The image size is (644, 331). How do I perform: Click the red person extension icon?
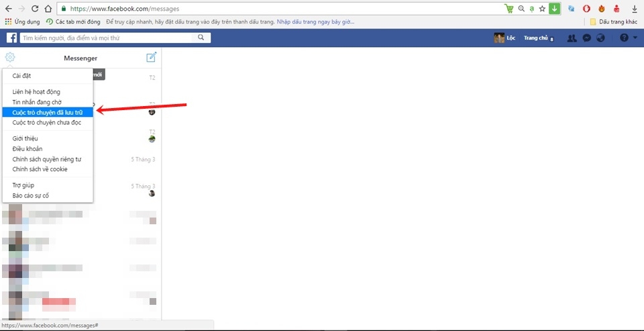tap(616, 9)
